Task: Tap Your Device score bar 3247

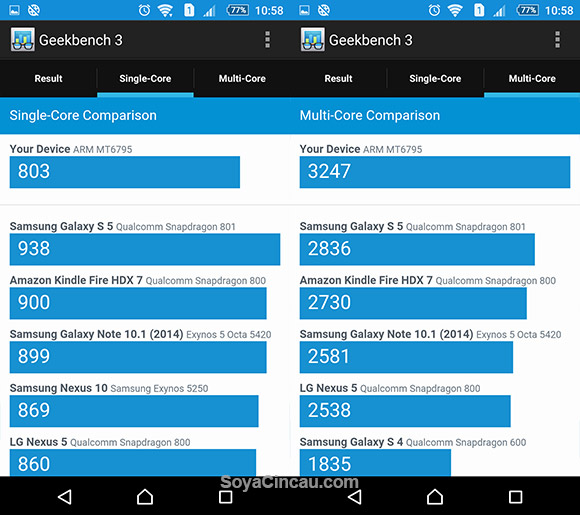Action: pyautogui.click(x=435, y=172)
